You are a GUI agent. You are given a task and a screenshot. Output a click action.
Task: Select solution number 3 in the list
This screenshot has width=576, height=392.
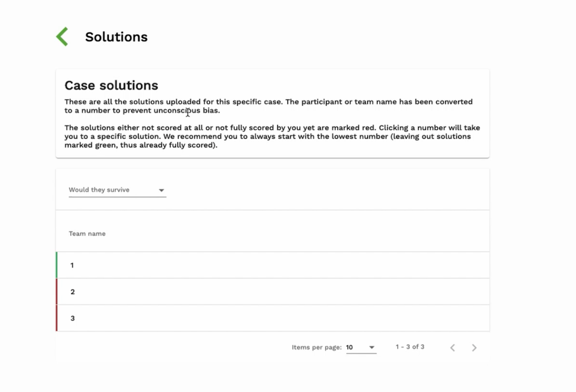tap(73, 319)
